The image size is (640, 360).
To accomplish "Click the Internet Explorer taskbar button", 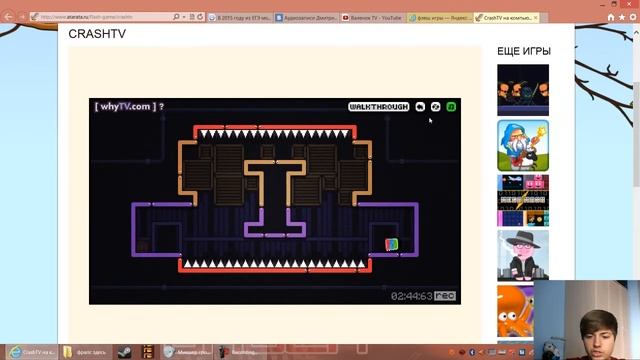I will click(31, 352).
